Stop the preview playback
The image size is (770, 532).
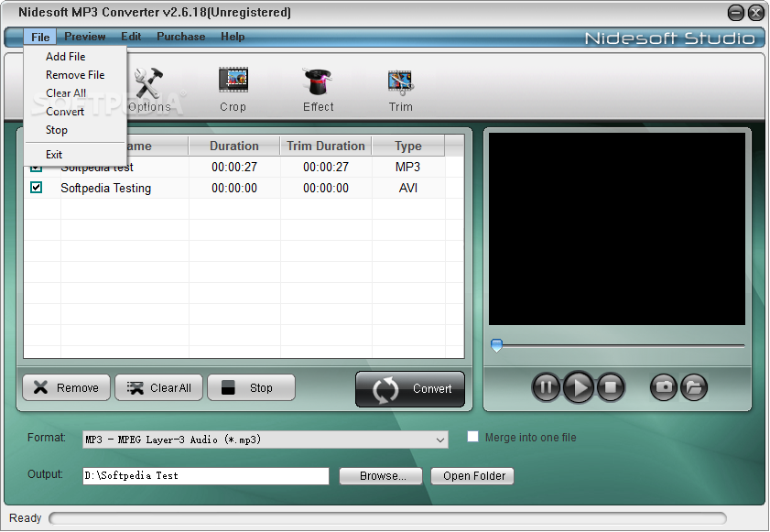[611, 387]
